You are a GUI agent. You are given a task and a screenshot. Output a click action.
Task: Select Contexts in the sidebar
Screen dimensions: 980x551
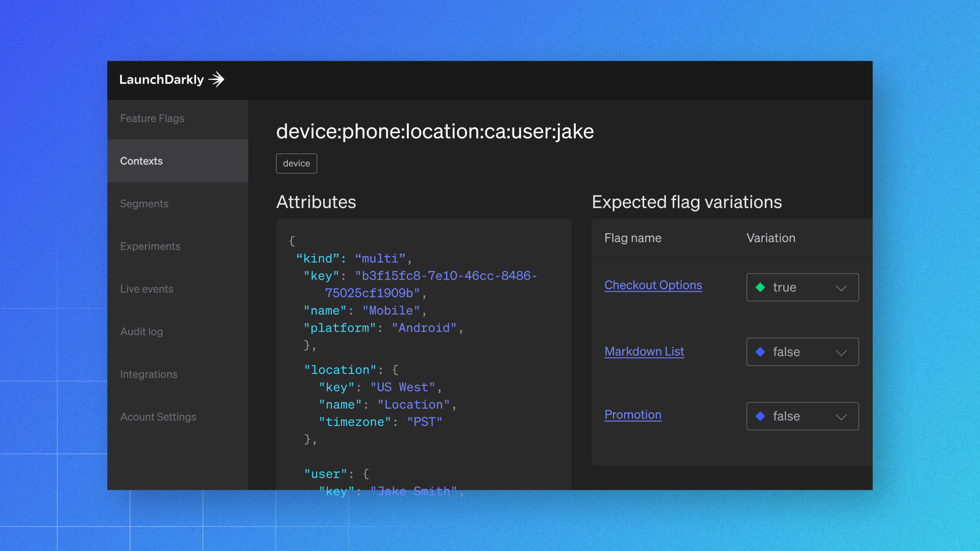point(141,161)
